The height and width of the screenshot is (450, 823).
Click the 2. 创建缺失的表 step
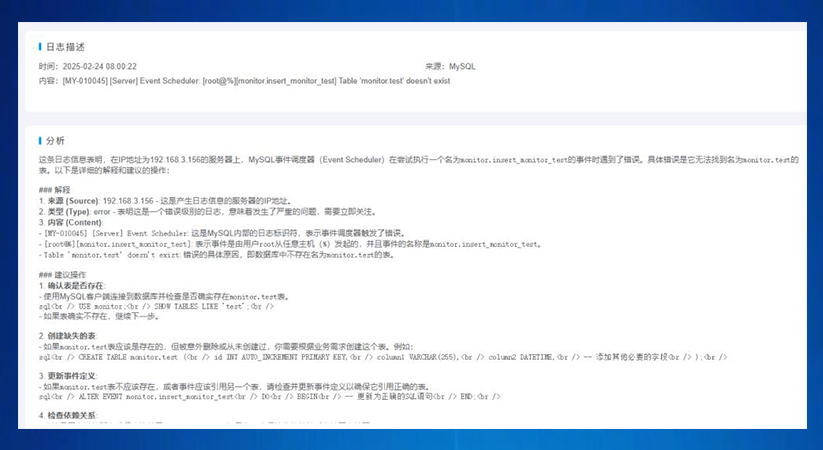tap(68, 336)
